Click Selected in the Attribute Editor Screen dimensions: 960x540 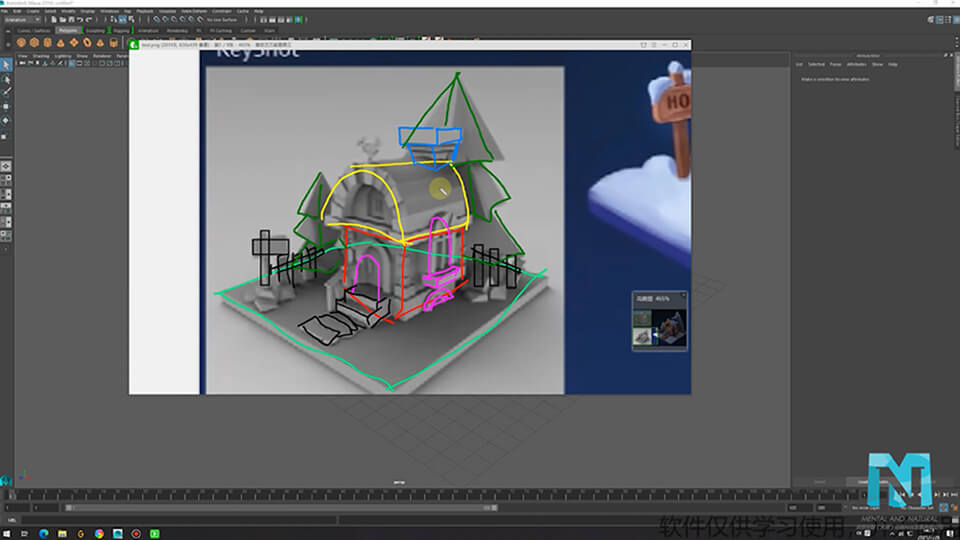[x=816, y=64]
